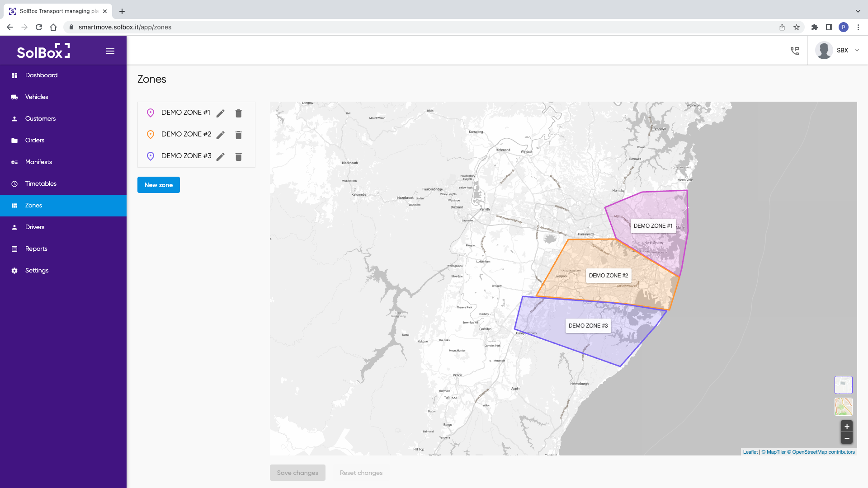868x488 pixels.
Task: Select DEMO ZONE #1 name in list
Action: click(x=186, y=113)
